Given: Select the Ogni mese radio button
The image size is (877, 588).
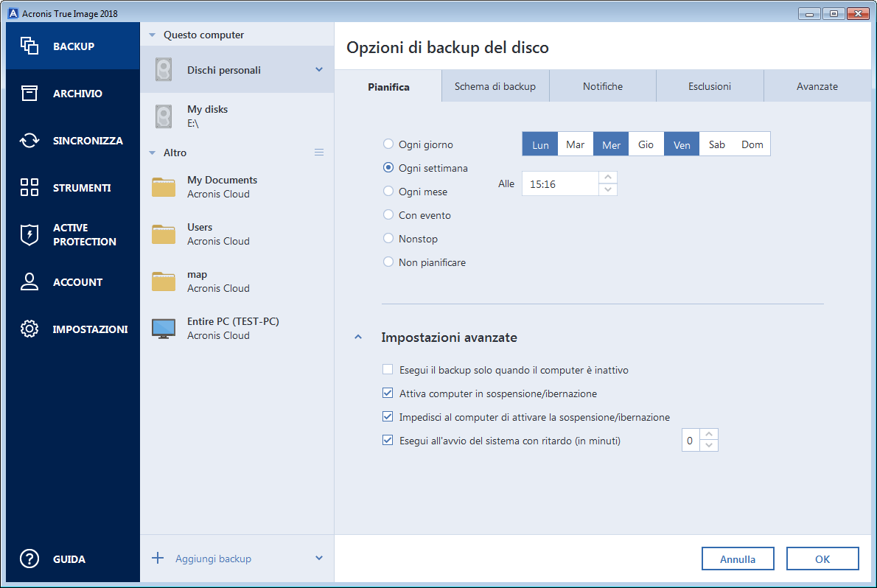Looking at the screenshot, I should 388,191.
